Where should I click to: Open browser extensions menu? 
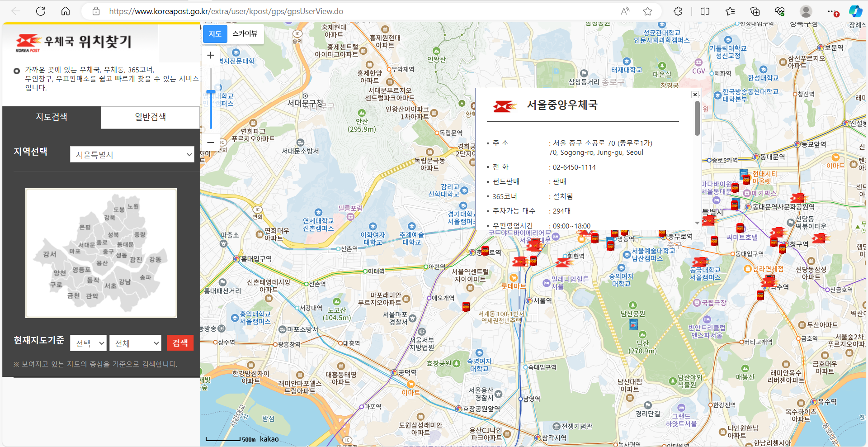tap(678, 11)
